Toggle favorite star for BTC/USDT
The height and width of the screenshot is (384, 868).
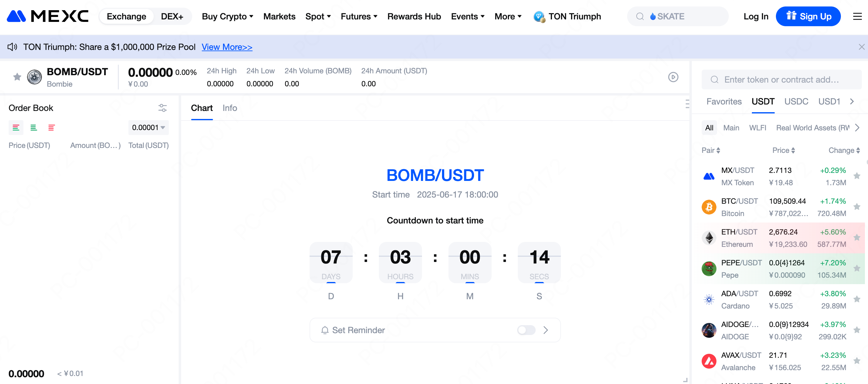coord(857,207)
